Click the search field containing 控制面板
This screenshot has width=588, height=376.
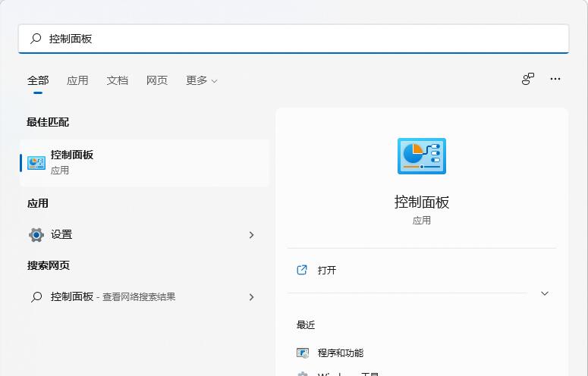click(x=294, y=39)
